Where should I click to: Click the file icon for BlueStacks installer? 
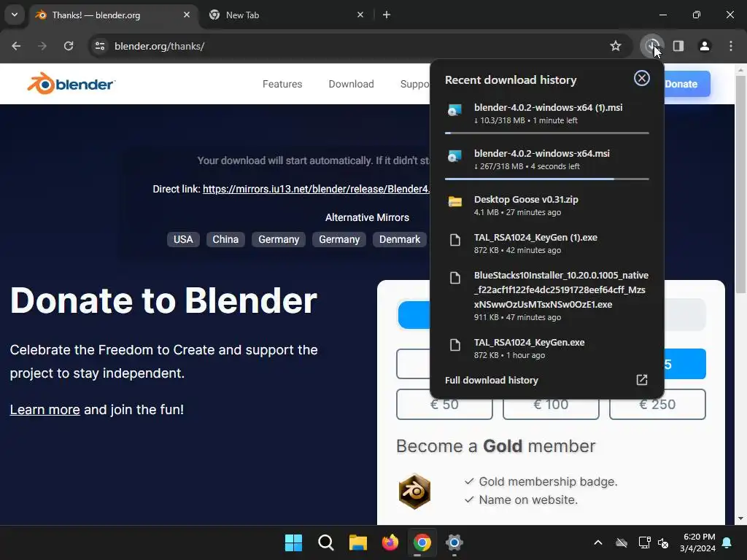point(455,278)
